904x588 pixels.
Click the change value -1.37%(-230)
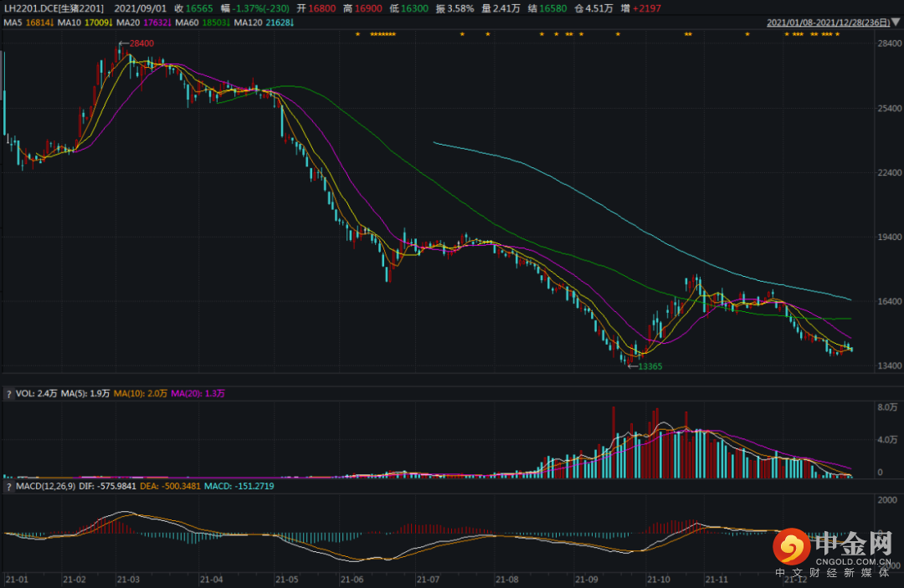pyautogui.click(x=255, y=8)
